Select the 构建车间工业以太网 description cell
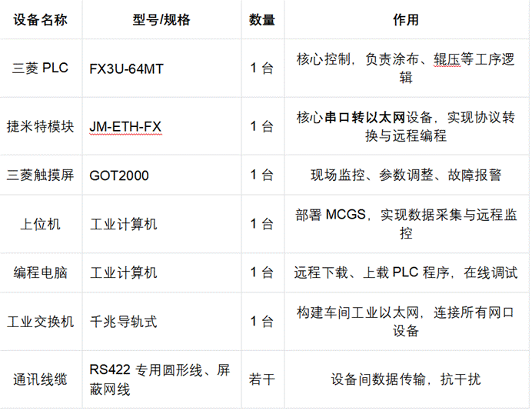This screenshot has width=532, height=411. (x=406, y=321)
